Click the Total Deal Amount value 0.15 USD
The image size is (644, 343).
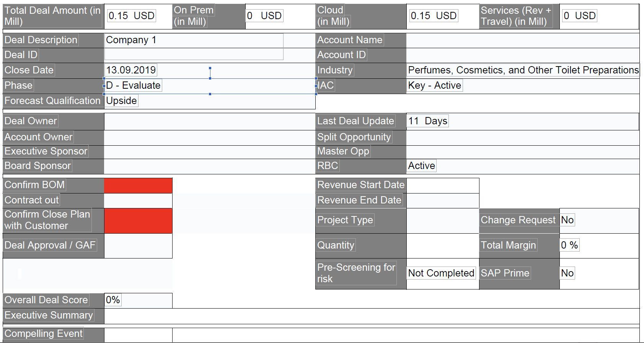[x=132, y=16]
